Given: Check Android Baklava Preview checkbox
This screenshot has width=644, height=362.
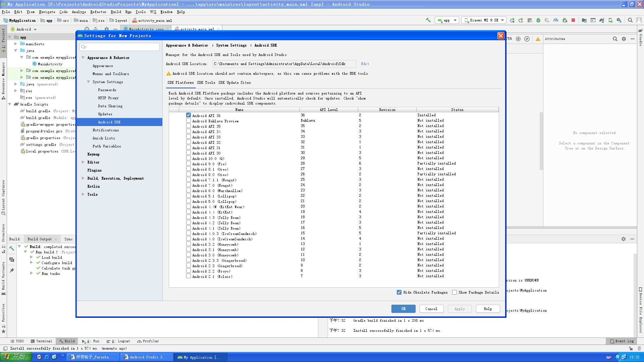Looking at the screenshot, I should click(x=189, y=120).
